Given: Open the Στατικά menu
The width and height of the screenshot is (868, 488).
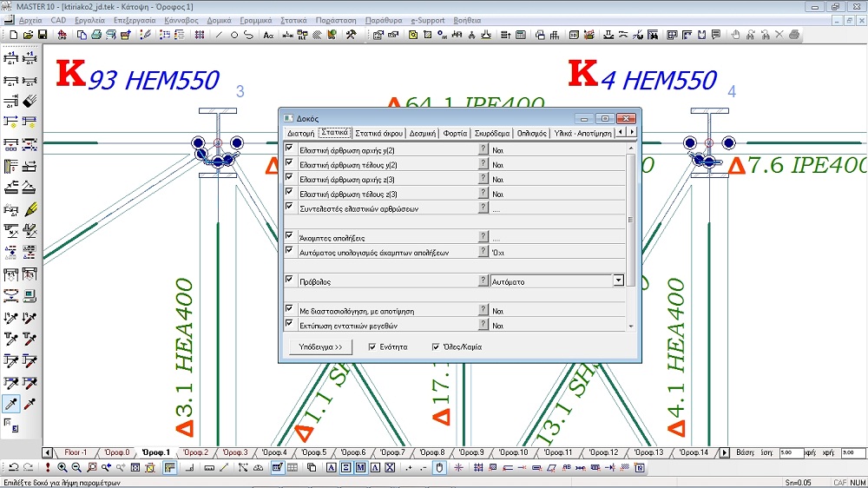Looking at the screenshot, I should pos(293,19).
